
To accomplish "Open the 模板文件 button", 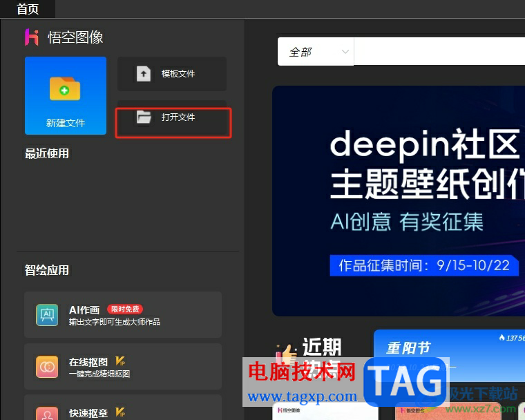I will [172, 74].
